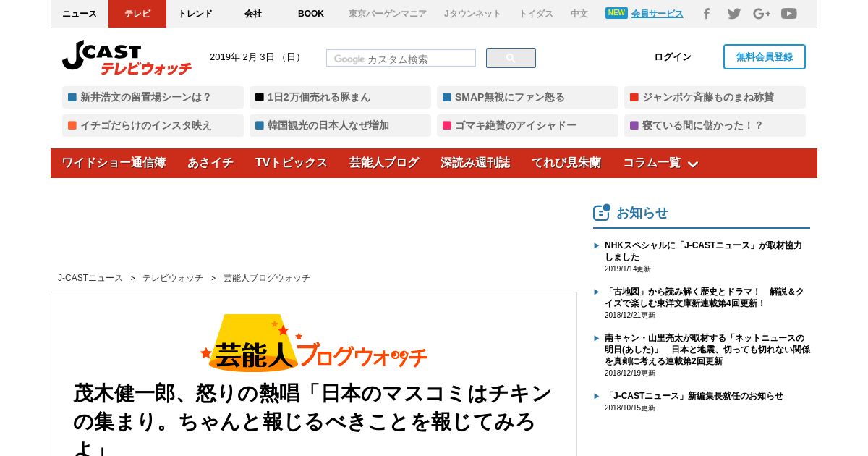Open 新井浩文の留置場シーンは？ topic

point(153,97)
